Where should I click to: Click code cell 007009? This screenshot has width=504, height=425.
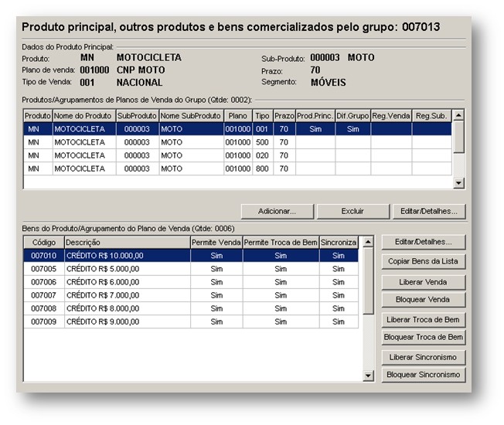44,321
